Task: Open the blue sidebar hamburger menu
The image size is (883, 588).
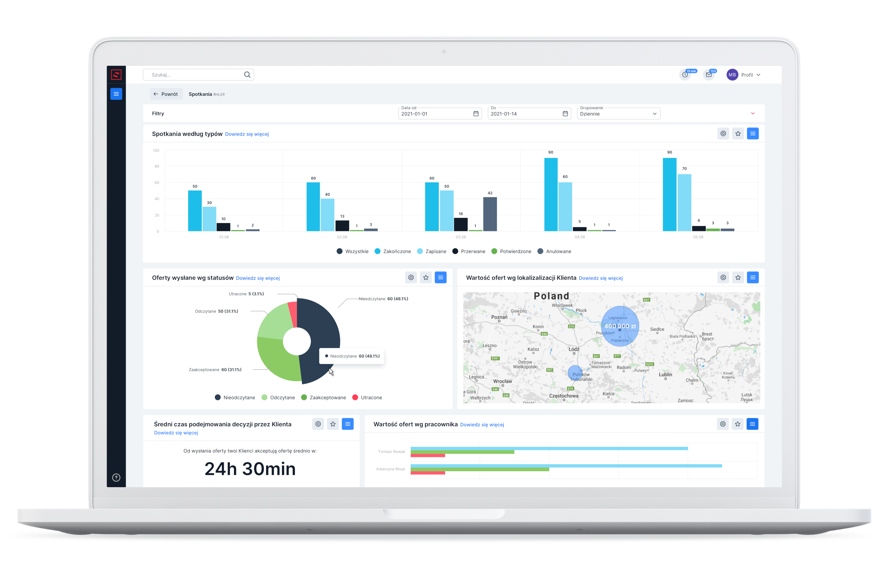Action: coord(116,94)
